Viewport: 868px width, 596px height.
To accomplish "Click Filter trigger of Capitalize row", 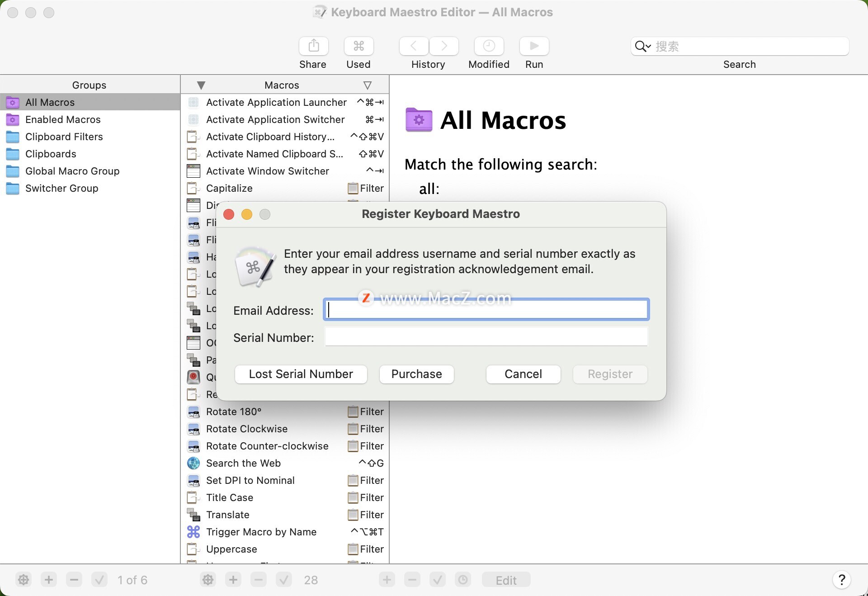I will pos(366,188).
